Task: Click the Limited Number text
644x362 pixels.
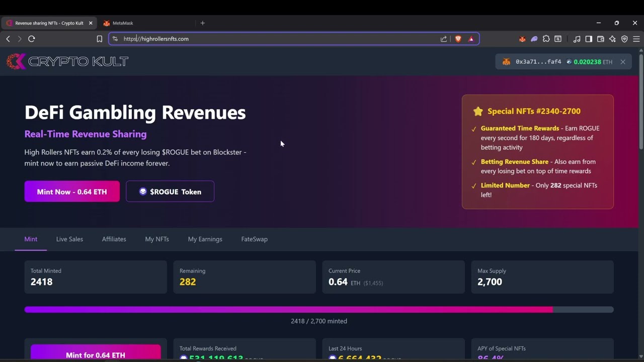Action: [x=505, y=186]
